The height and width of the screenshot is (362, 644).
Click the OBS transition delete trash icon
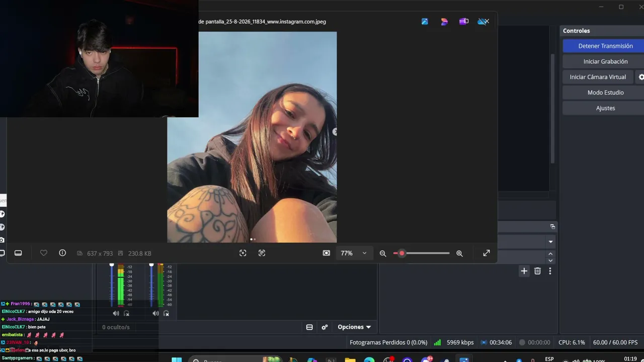coord(537,271)
